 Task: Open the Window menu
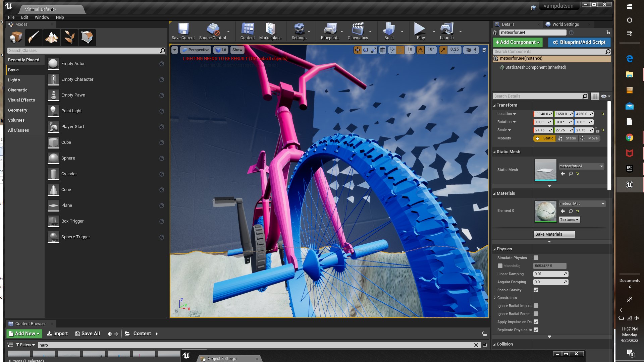[x=42, y=17]
